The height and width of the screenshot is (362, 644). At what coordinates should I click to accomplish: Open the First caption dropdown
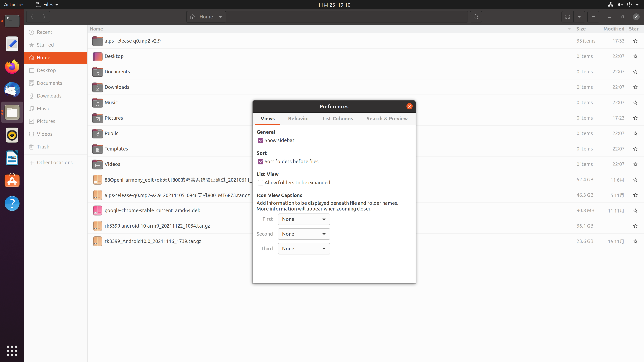[x=304, y=219]
